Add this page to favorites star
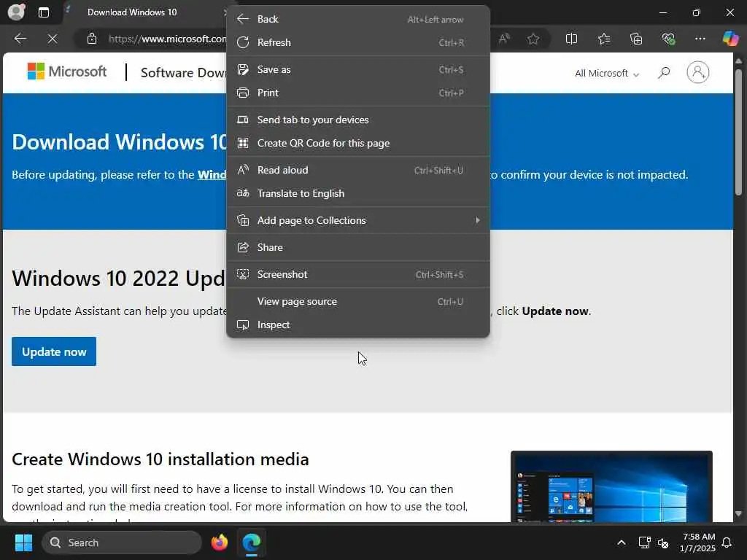747x560 pixels. point(533,39)
